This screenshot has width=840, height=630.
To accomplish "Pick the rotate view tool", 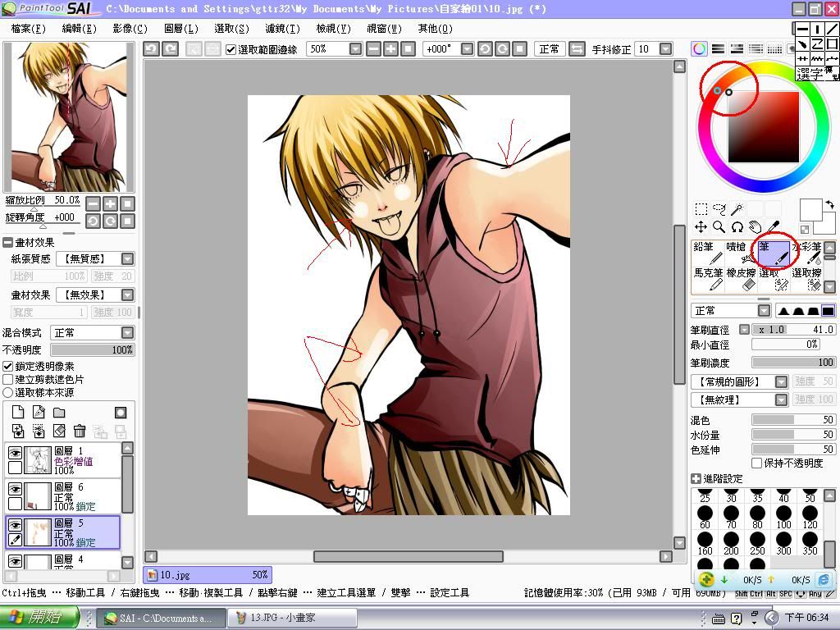I will 737,227.
